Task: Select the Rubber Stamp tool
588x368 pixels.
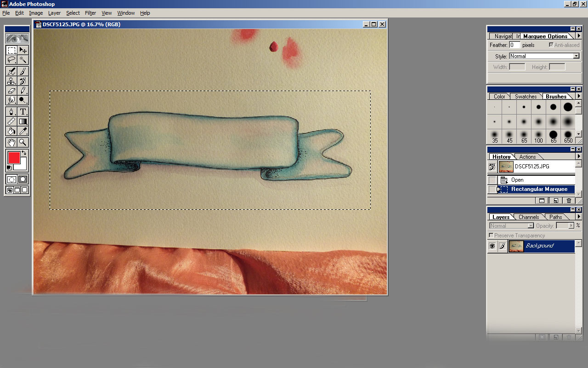Action: (11, 81)
